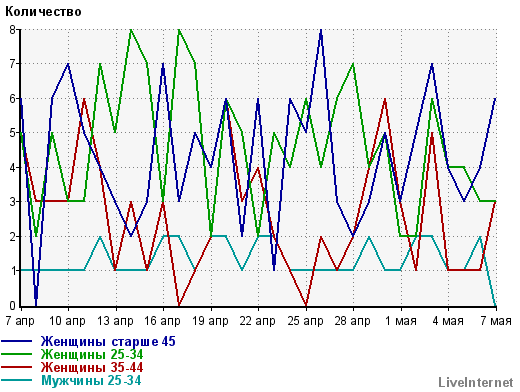The image size is (520, 392).
Task: Select the 1 мая date marker
Action: click(401, 321)
